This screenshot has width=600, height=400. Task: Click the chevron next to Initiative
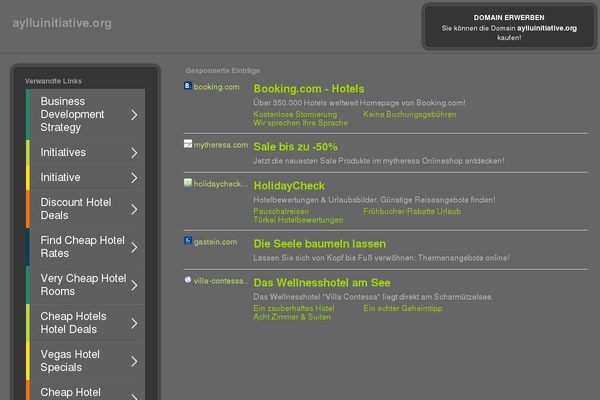(x=134, y=178)
